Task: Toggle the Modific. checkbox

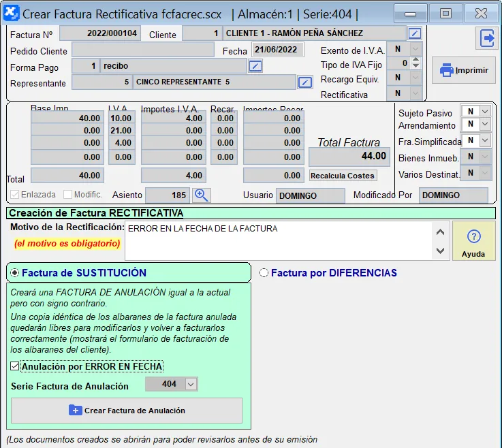Action: [x=67, y=194]
